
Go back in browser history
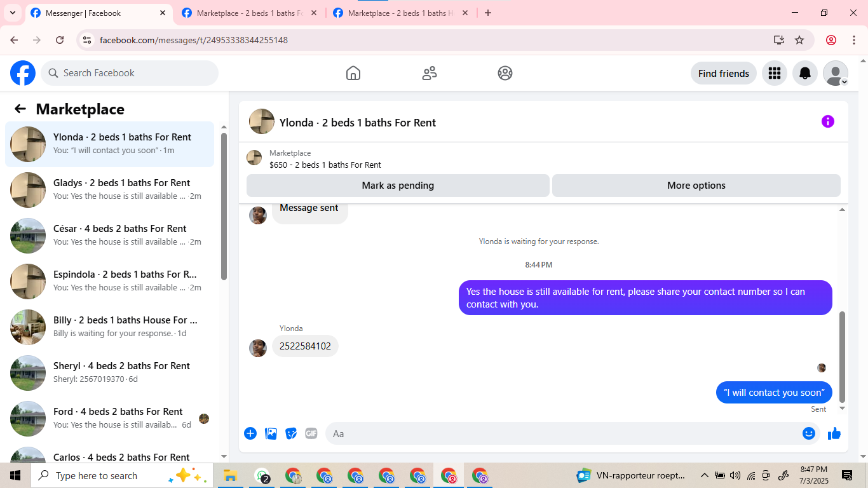click(x=14, y=40)
